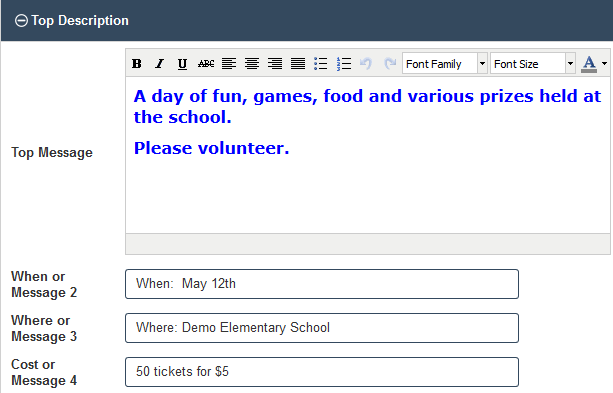Align text left in the editor
This screenshot has height=393, width=613.
click(229, 63)
